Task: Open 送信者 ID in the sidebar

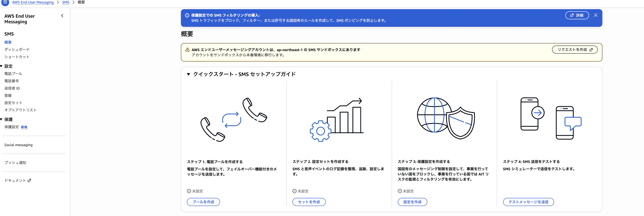Action: click(12, 88)
